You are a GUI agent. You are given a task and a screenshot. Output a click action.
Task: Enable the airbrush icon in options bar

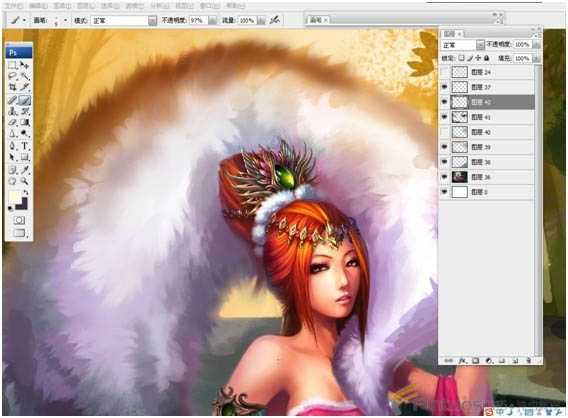275,20
